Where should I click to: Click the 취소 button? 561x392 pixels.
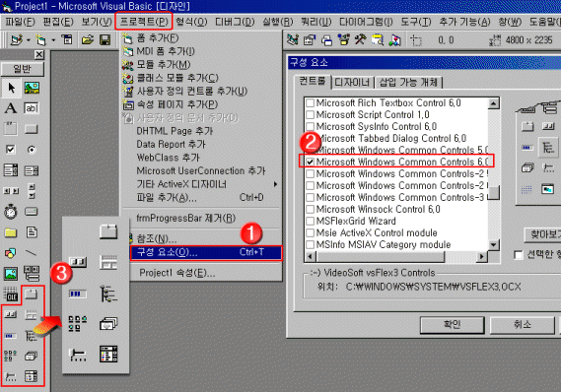click(523, 325)
